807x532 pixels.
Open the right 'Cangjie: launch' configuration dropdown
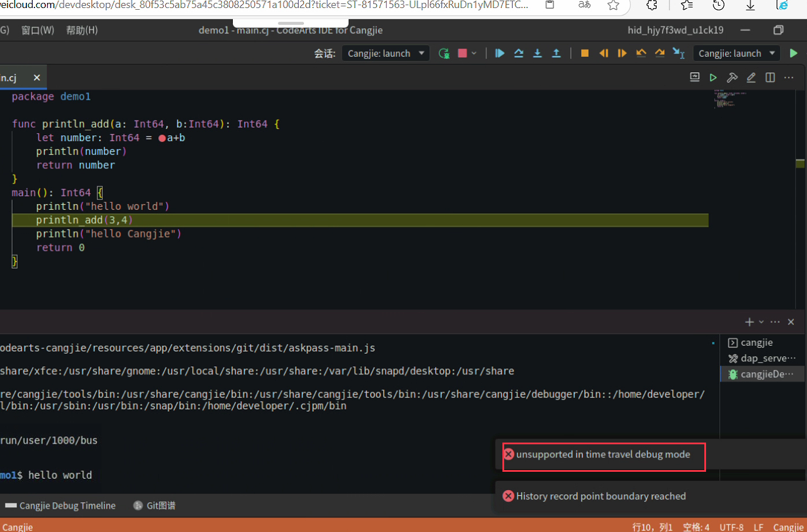736,53
